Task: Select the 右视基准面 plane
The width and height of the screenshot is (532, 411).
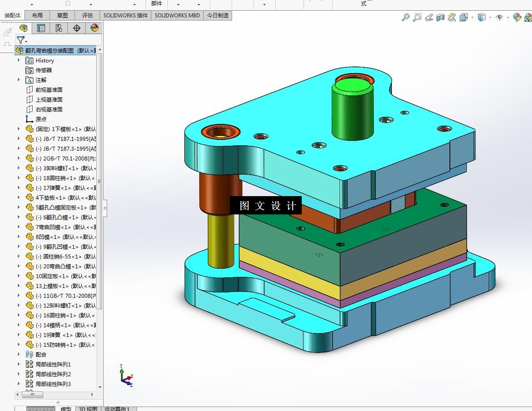Action: click(x=49, y=110)
